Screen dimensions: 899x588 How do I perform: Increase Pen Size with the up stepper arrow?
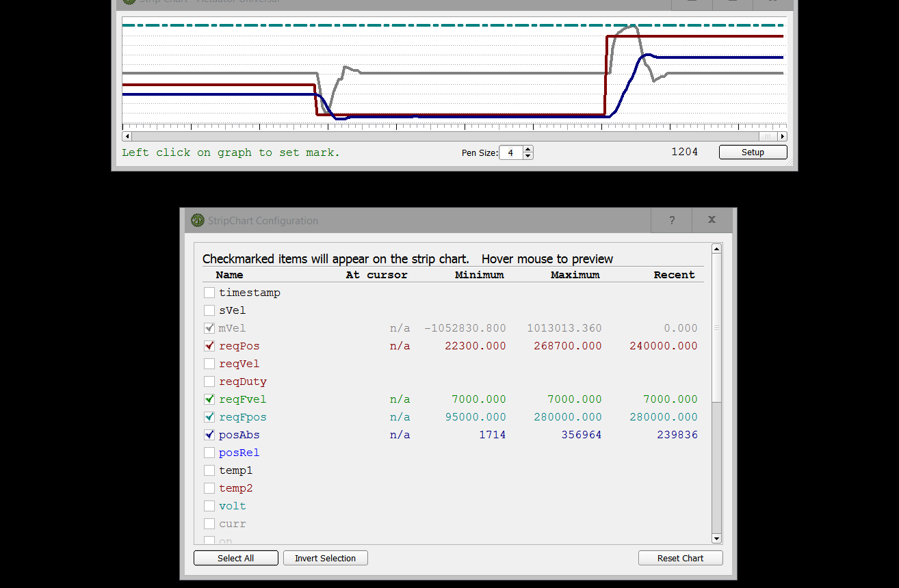click(x=527, y=149)
